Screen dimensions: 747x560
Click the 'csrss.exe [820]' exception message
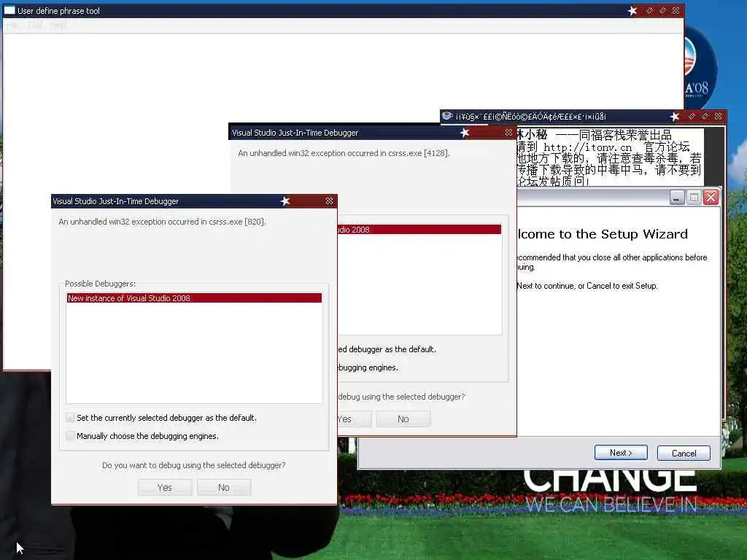[162, 222]
